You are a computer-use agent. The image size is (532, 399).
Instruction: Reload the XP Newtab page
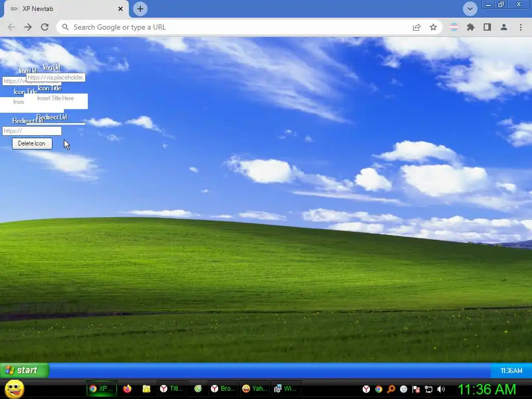tap(45, 27)
